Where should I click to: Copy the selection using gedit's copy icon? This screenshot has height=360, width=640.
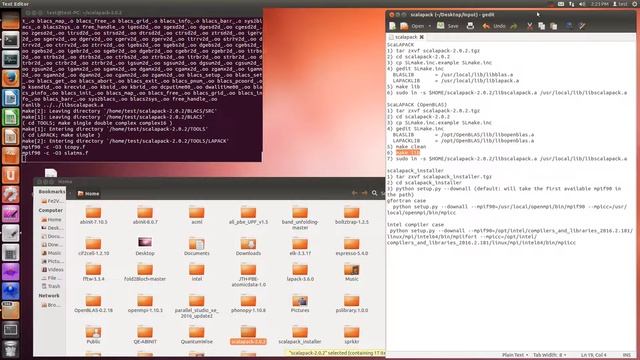pyautogui.click(x=541, y=26)
